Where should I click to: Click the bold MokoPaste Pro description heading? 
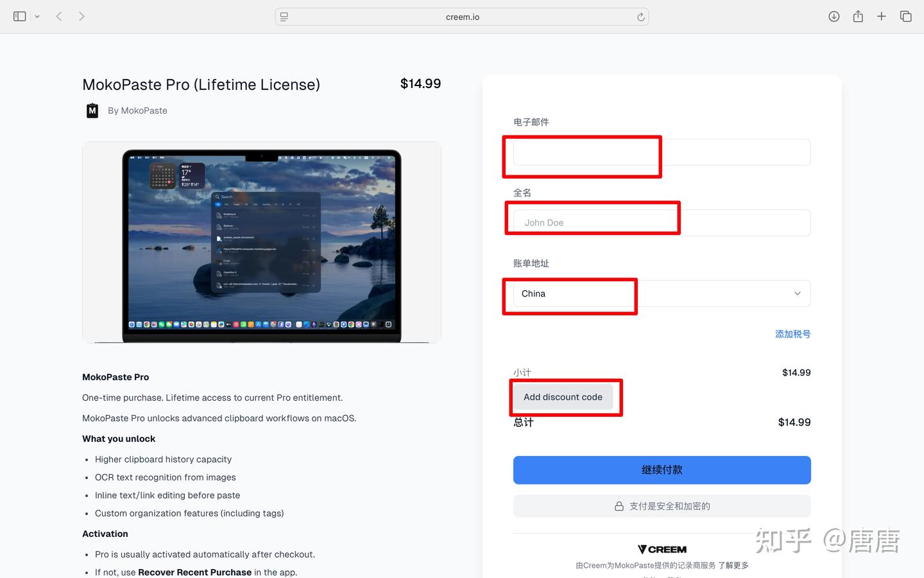coord(116,377)
